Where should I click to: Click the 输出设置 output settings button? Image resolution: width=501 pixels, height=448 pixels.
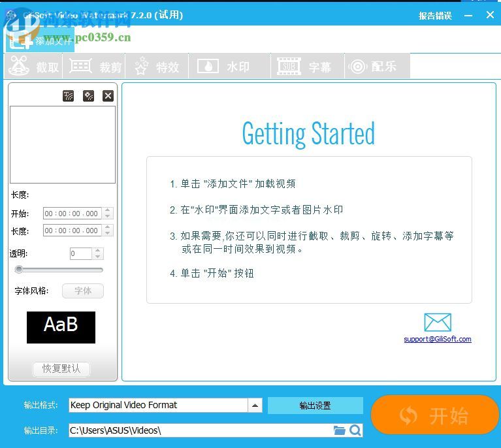[315, 406]
